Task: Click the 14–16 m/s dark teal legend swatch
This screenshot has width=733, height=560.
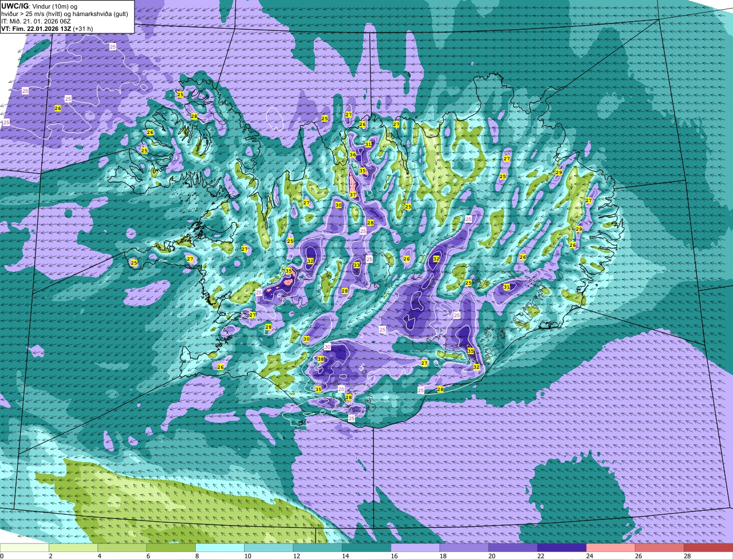Action: (x=366, y=548)
